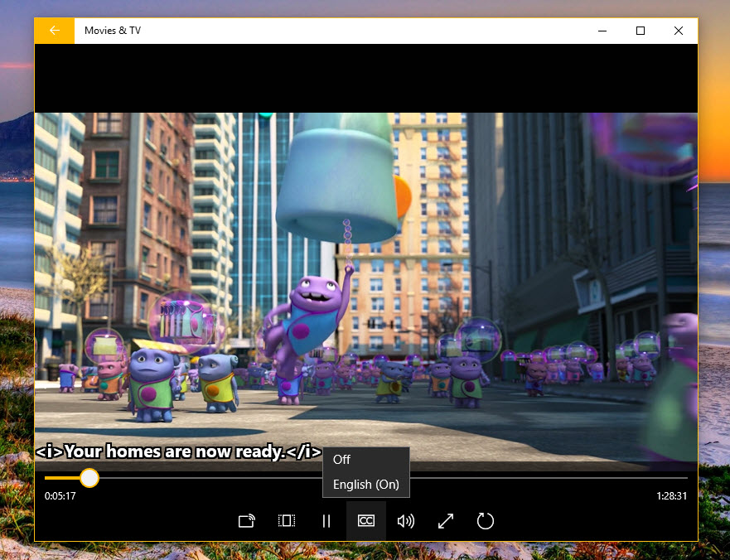730x560 pixels.
Task: Click the elapsed time 0:05:17
Action: (60, 496)
